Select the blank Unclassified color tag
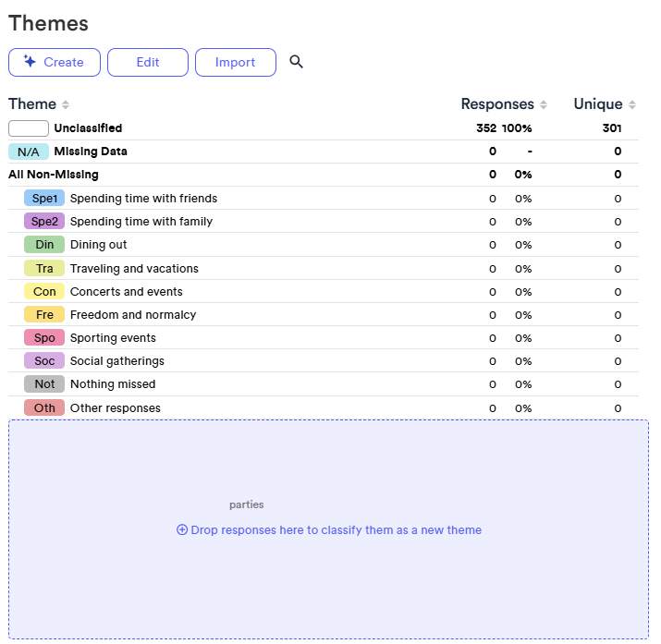661x644 pixels. point(29,128)
